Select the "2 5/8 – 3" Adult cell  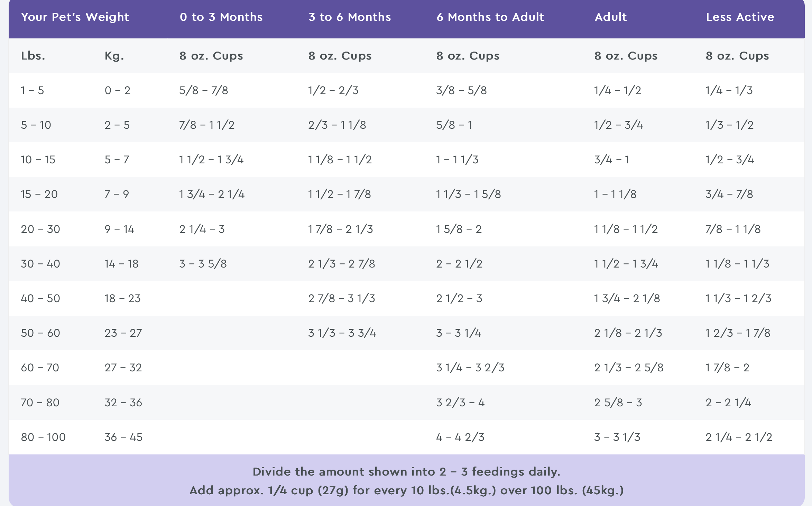(x=618, y=403)
